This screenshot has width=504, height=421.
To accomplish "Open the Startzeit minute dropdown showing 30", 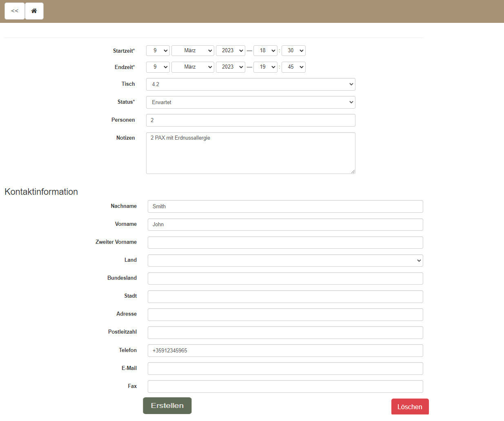I will [x=293, y=51].
